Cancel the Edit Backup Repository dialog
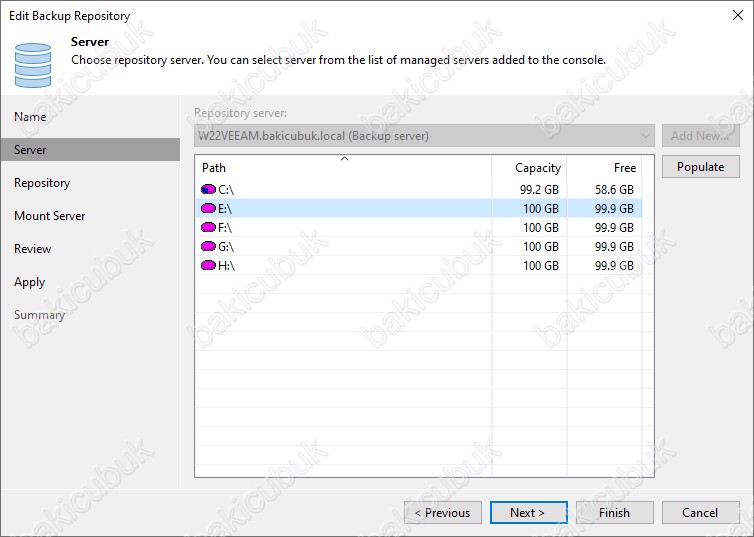 tap(701, 512)
